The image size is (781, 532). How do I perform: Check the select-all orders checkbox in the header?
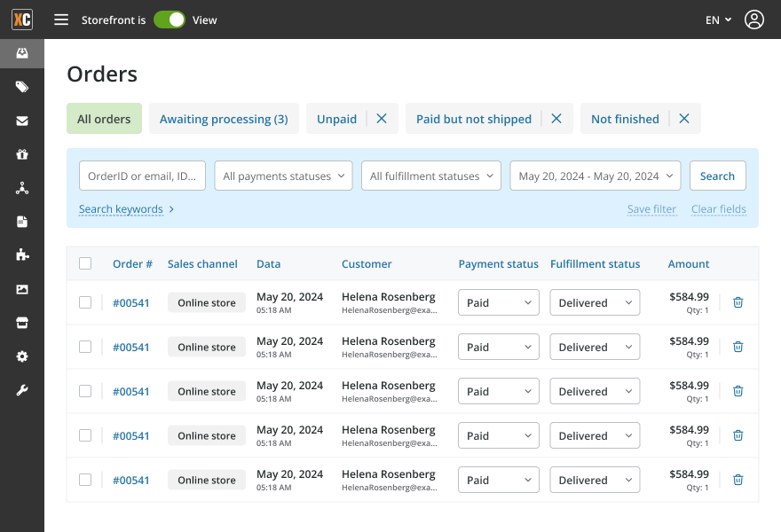[x=85, y=263]
